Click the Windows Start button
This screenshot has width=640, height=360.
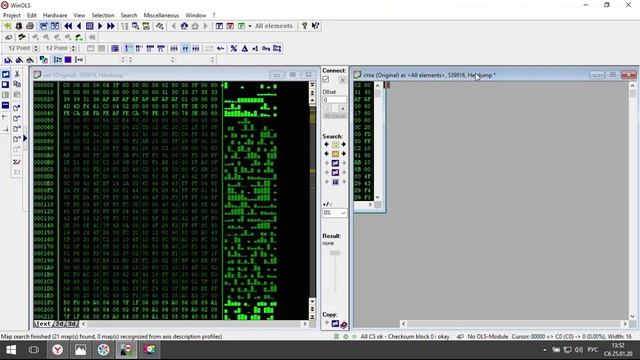tap(11, 350)
